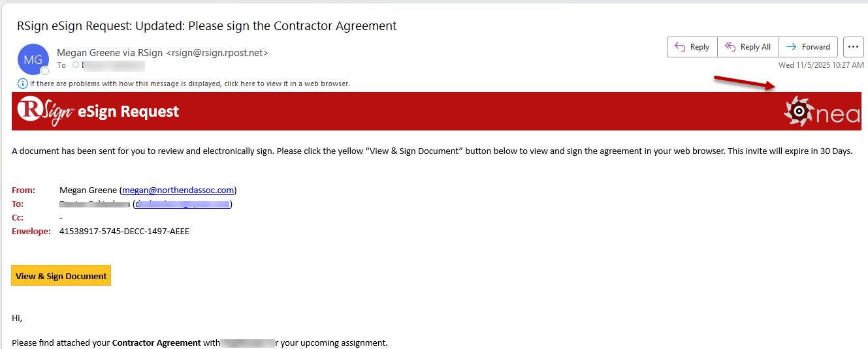
Task: Click the presence status dot on MG avatar
Action: pyautogui.click(x=45, y=70)
